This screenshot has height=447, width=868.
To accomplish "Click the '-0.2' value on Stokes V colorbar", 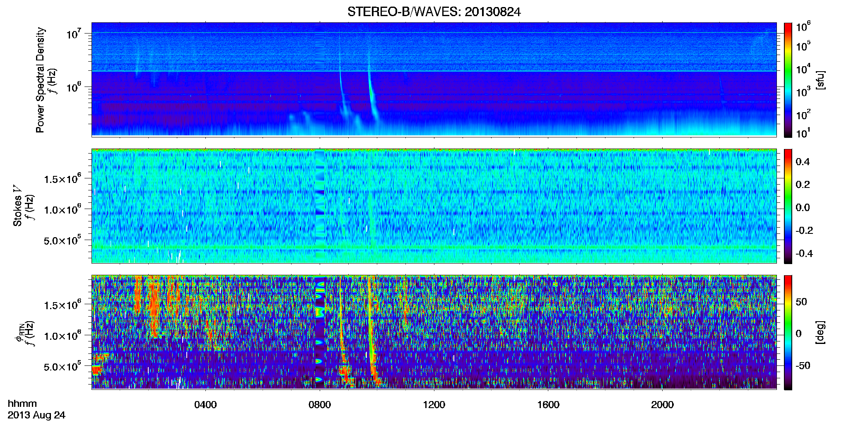I will (804, 230).
